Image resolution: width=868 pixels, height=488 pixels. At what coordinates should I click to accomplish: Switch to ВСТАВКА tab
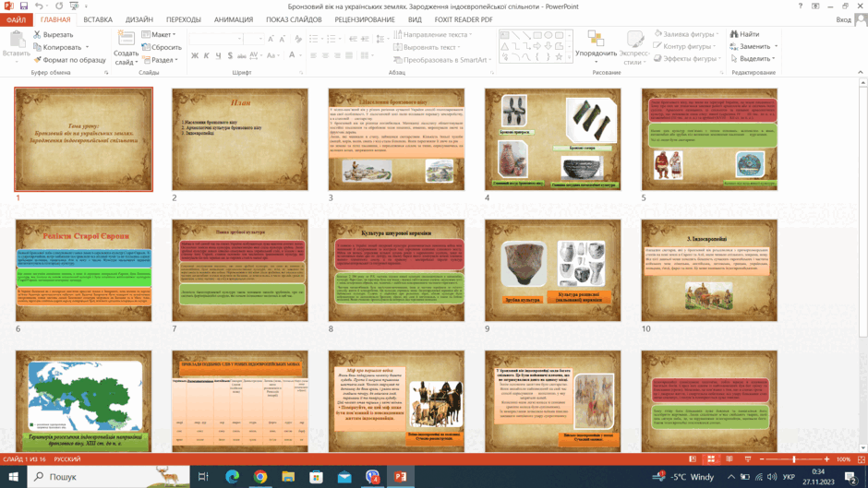pos(98,19)
